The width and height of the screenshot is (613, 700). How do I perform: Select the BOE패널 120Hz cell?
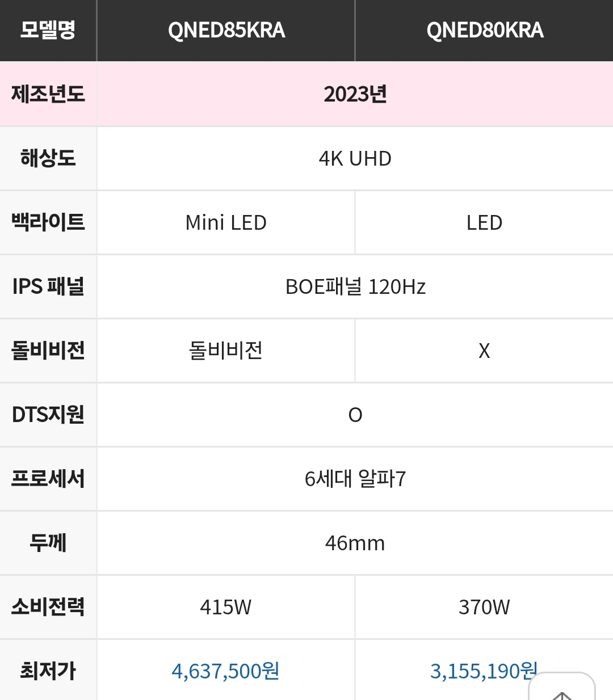[355, 286]
